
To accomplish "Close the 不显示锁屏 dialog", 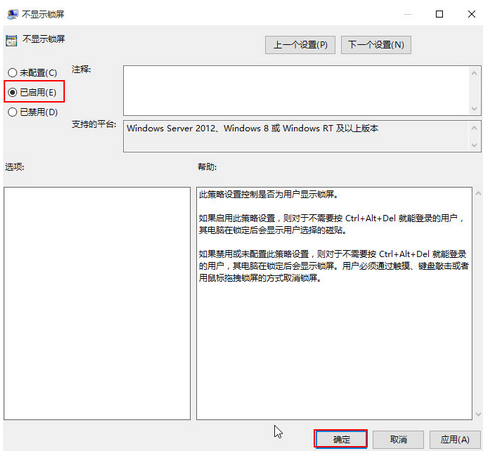I will pyautogui.click(x=471, y=14).
